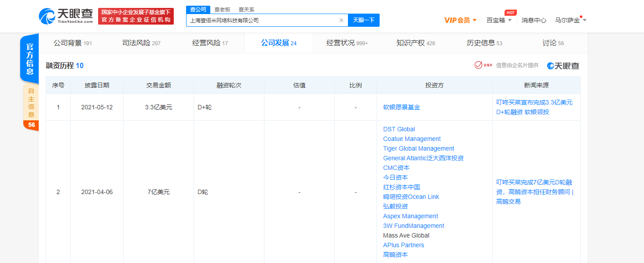Click the date cell 2021-05-12

pos(97,107)
